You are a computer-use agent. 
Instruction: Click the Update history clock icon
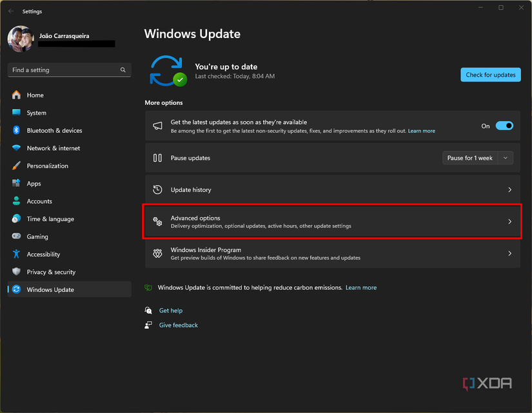click(157, 189)
